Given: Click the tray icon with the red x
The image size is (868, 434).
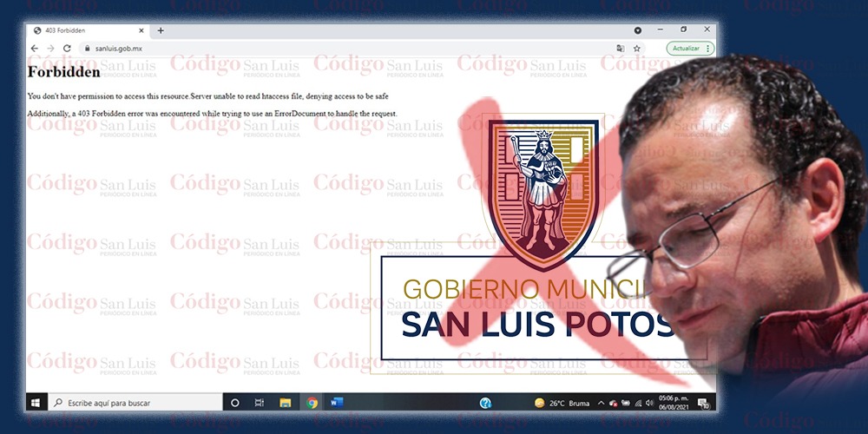Looking at the screenshot, I should tap(614, 404).
